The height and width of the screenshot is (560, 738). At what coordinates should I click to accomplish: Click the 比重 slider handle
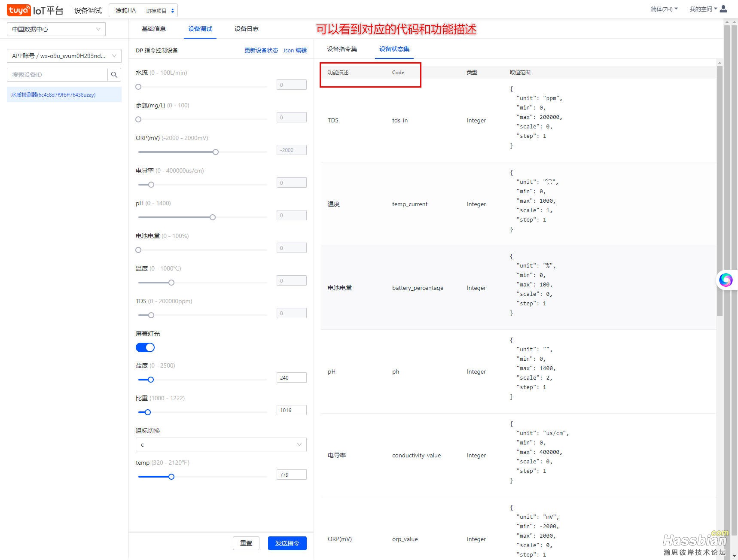coord(148,412)
